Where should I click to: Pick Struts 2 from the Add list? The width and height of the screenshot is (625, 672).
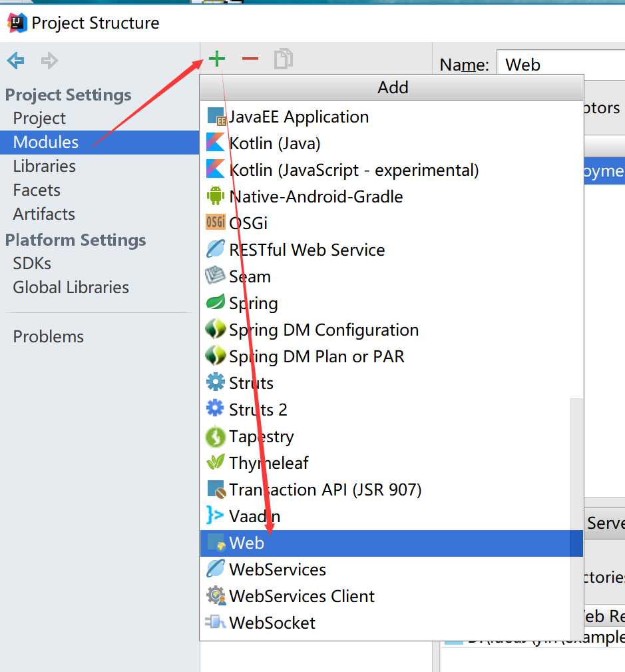pos(391,410)
